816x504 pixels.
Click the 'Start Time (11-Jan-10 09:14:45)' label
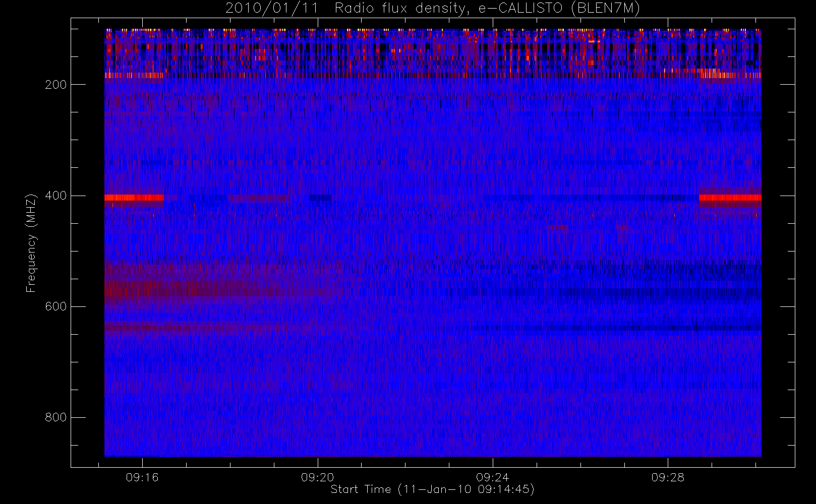click(x=432, y=489)
